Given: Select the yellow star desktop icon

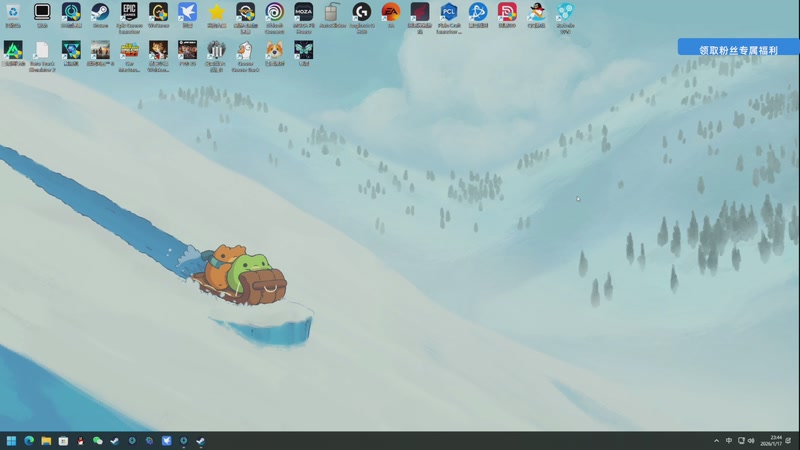Looking at the screenshot, I should [x=216, y=15].
